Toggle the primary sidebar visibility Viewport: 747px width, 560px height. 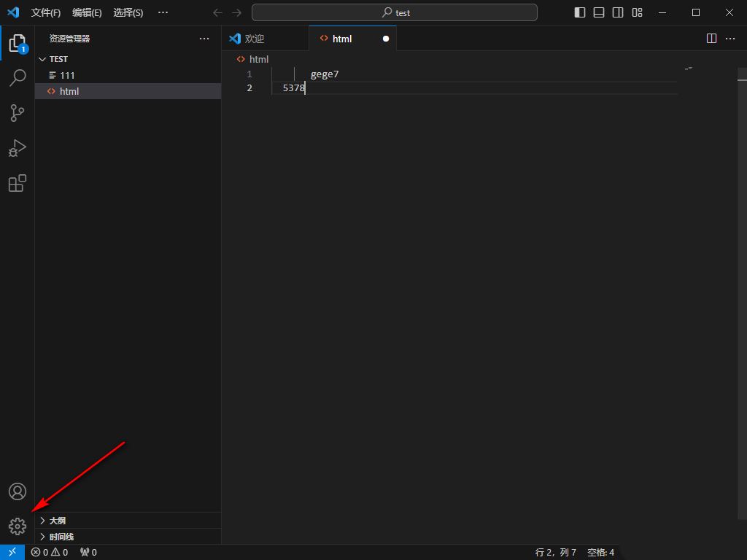578,12
